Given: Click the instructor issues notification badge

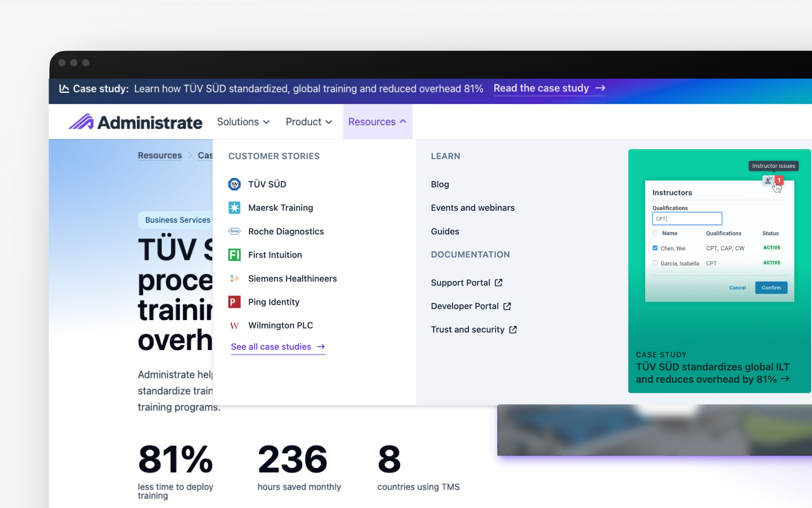Looking at the screenshot, I should click(779, 180).
